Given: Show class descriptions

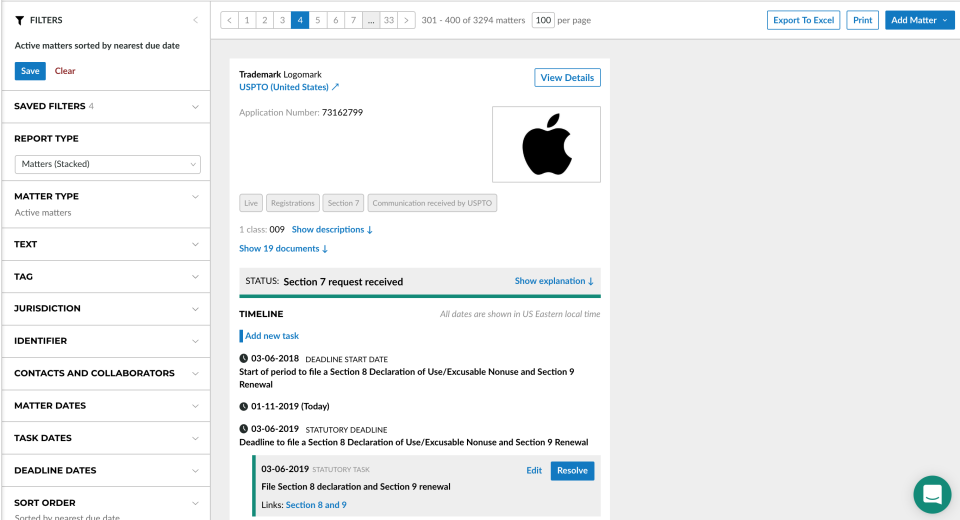Looking at the screenshot, I should coord(332,230).
